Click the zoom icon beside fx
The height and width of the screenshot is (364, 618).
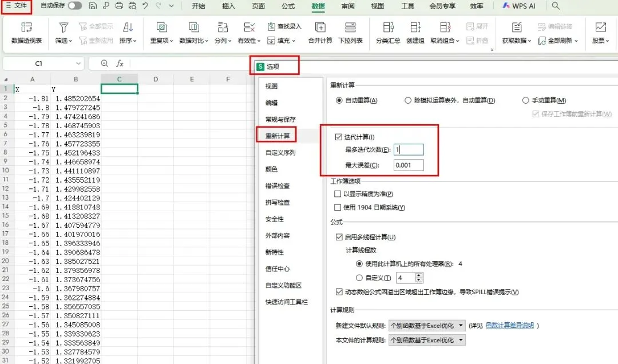[105, 64]
